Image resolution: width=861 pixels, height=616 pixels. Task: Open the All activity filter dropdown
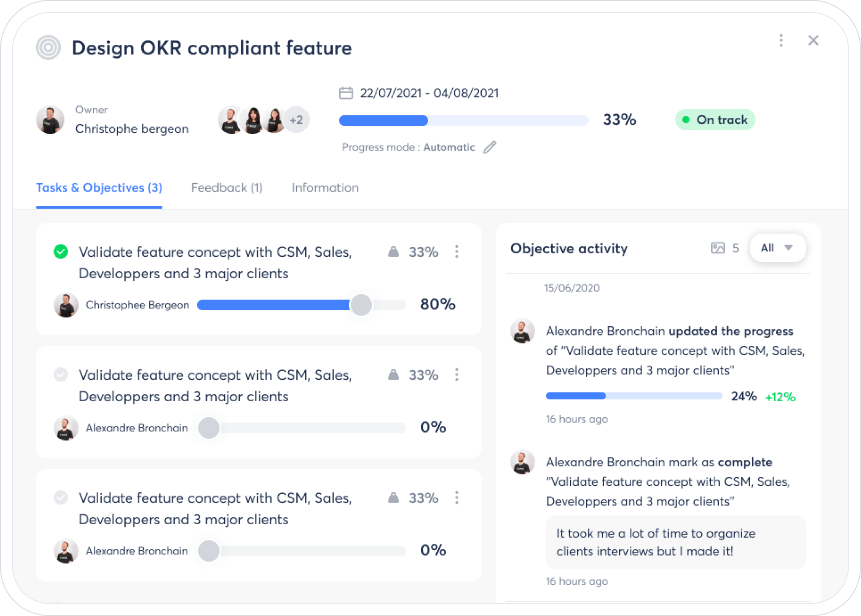coord(778,248)
